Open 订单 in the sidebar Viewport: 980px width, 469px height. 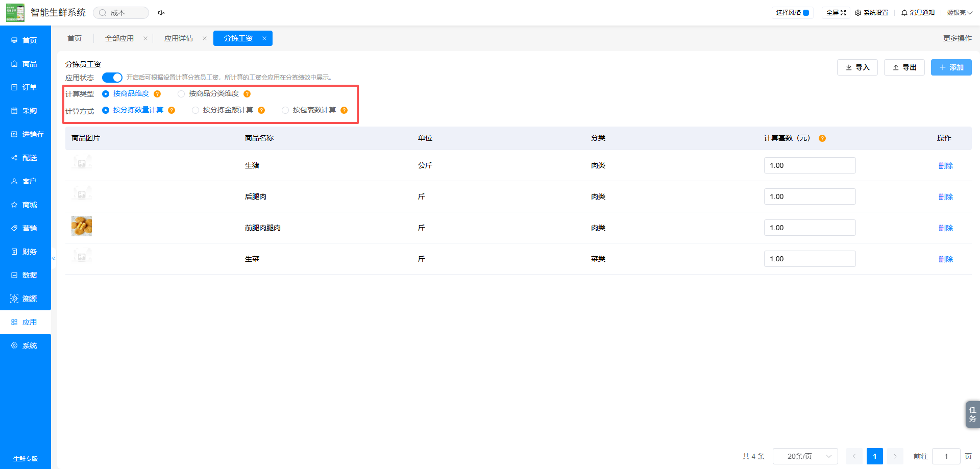click(x=26, y=87)
